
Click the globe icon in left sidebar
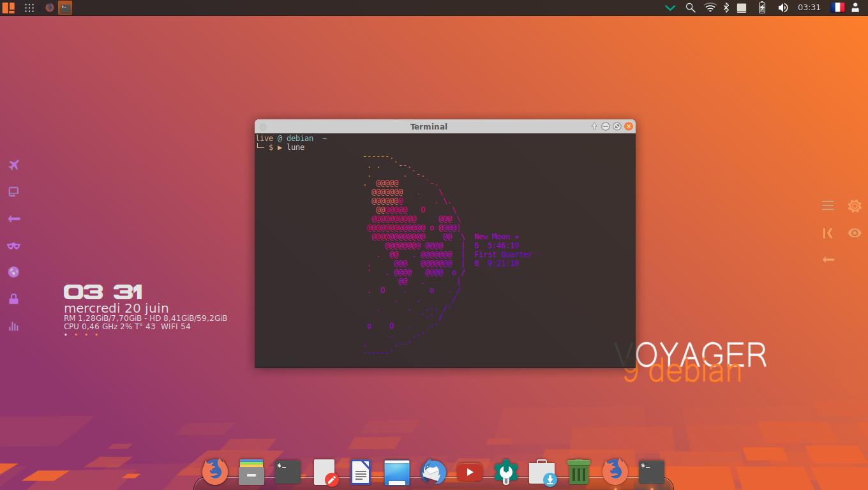click(13, 272)
